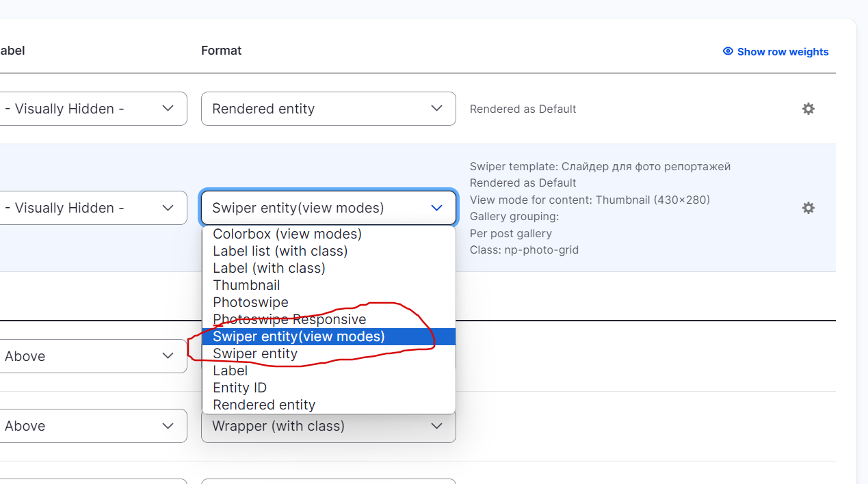Select the Label list (with class) option
Viewport: 868px width, 484px height.
280,250
